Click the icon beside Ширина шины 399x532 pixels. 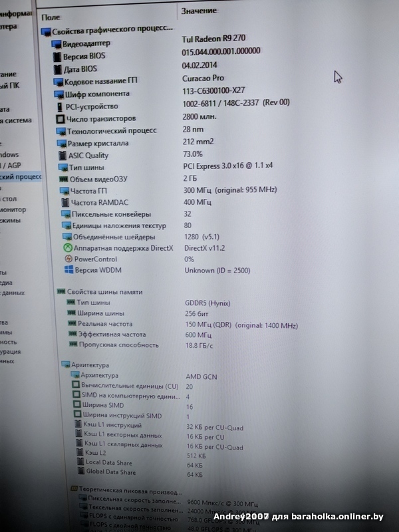72,313
